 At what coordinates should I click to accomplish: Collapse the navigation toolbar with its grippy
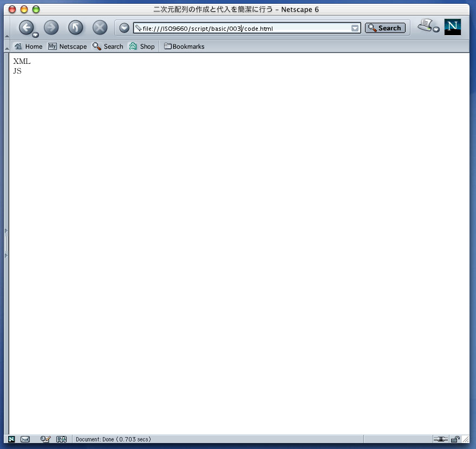click(x=6, y=28)
